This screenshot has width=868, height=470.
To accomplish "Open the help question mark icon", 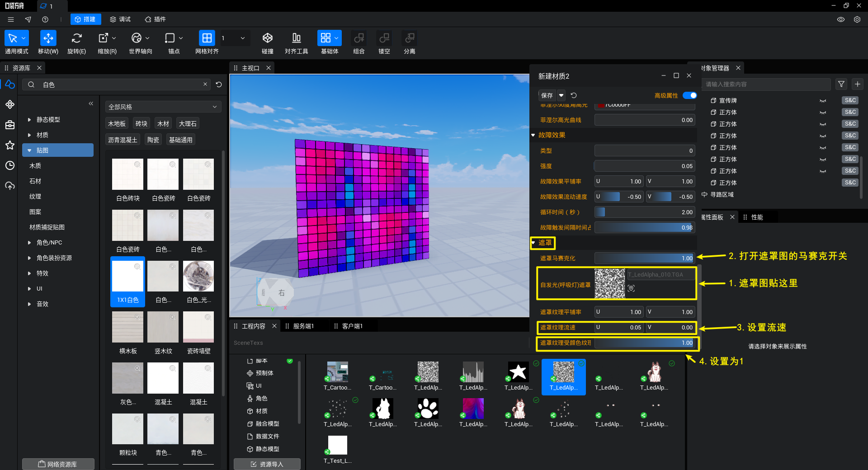I will (x=45, y=19).
